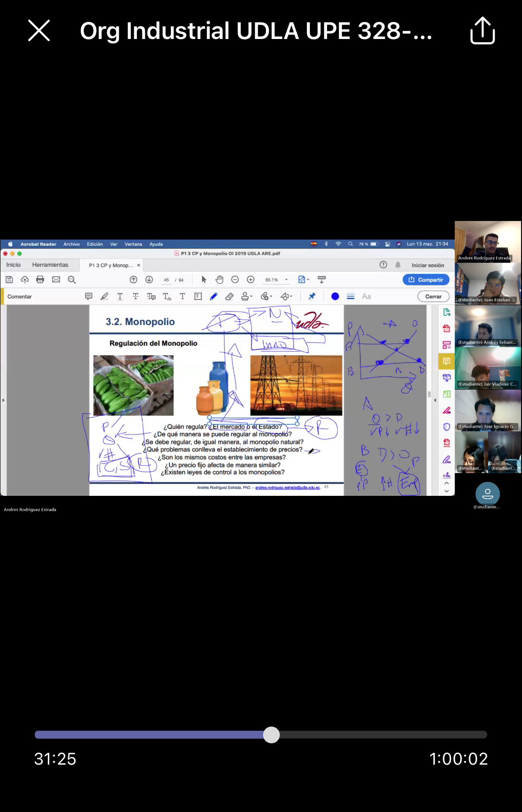Viewport: 522px width, 812px height.
Task: Open the Archivo menu in menu bar
Action: click(71, 244)
